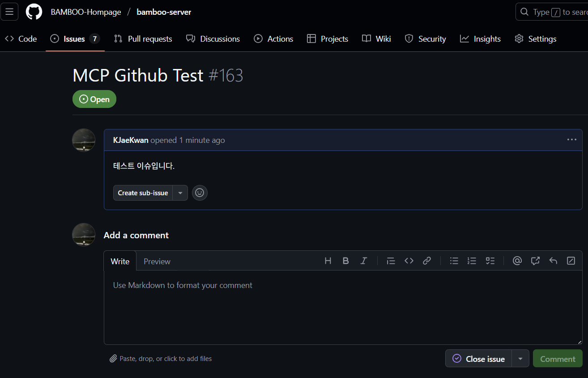The image size is (588, 378).
Task: Open the BAMBOO-Hompage organization link
Action: pyautogui.click(x=86, y=12)
